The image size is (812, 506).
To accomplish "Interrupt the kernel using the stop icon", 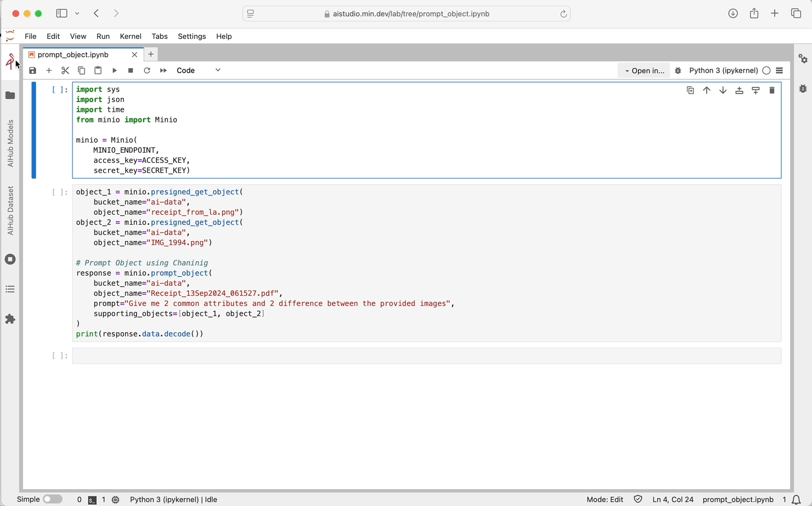I will pyautogui.click(x=131, y=70).
